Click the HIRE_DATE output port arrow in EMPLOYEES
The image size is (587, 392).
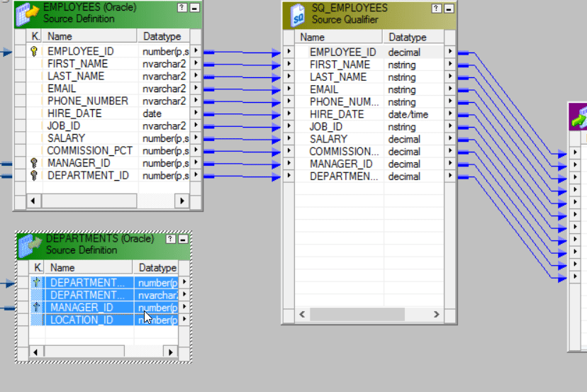(x=196, y=113)
